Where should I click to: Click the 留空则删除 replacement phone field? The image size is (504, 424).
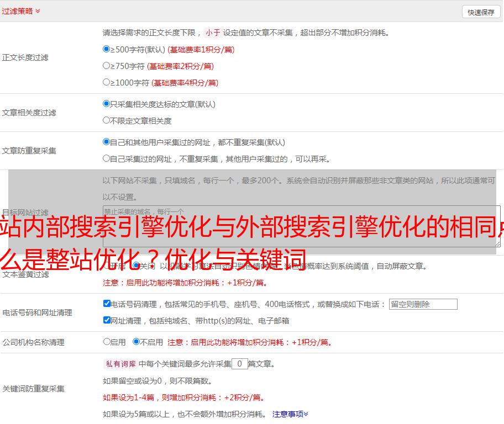tap(423, 304)
